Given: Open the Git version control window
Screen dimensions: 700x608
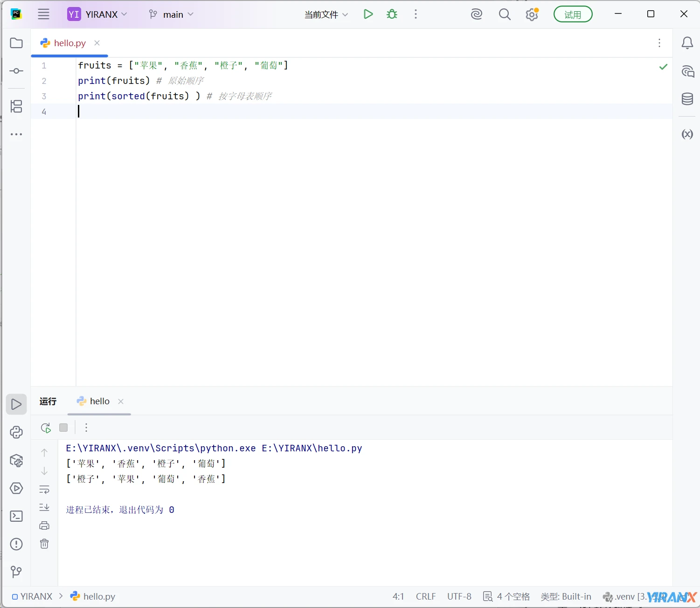Looking at the screenshot, I should tap(16, 572).
